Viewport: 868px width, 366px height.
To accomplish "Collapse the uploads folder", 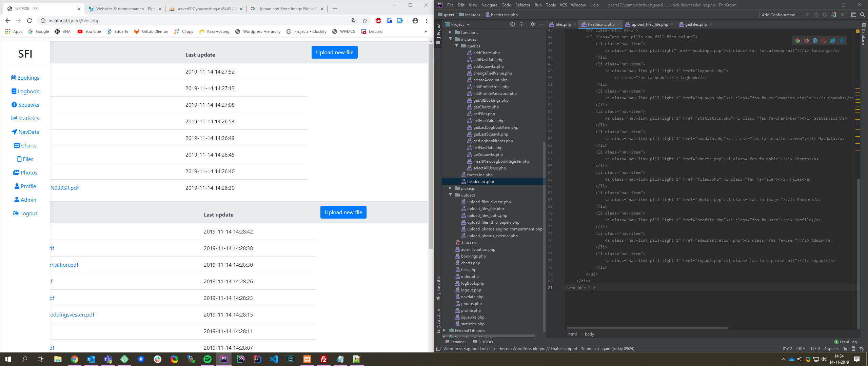I will click(x=450, y=195).
